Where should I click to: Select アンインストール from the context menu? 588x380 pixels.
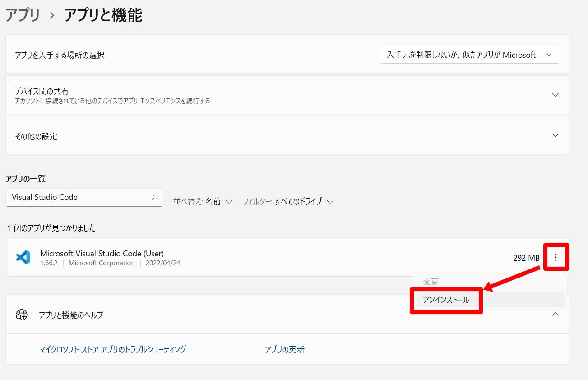(x=446, y=300)
